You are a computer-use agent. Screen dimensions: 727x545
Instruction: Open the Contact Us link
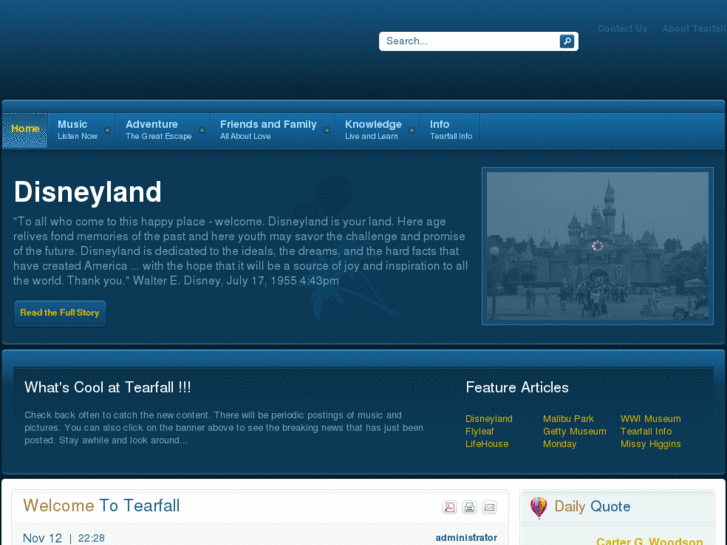click(622, 28)
